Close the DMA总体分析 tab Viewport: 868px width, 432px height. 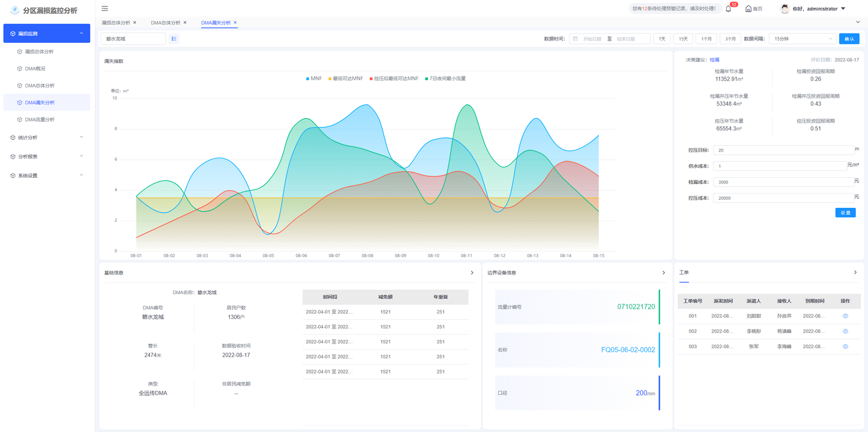[185, 23]
